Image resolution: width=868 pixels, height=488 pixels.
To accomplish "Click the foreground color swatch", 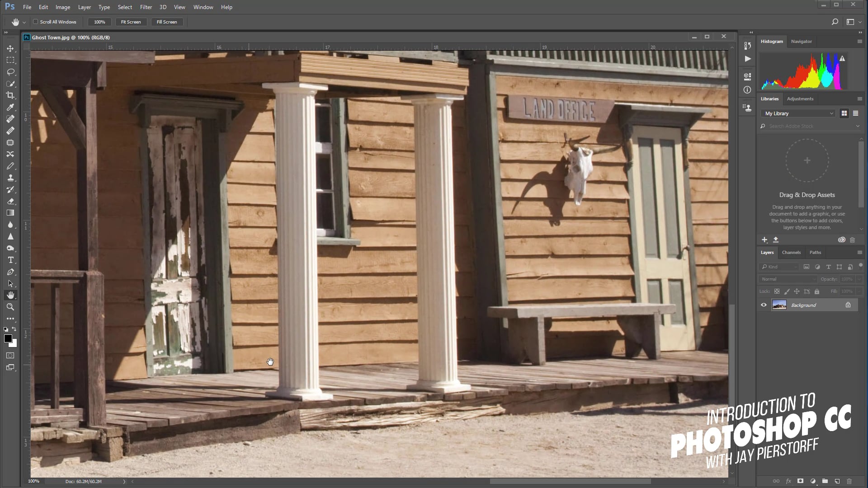I will tap(8, 338).
